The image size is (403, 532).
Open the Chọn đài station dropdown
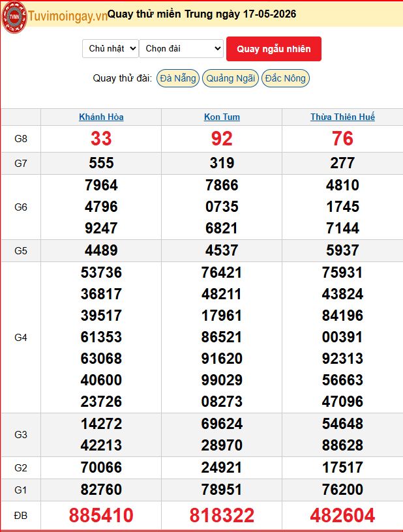[x=181, y=48]
